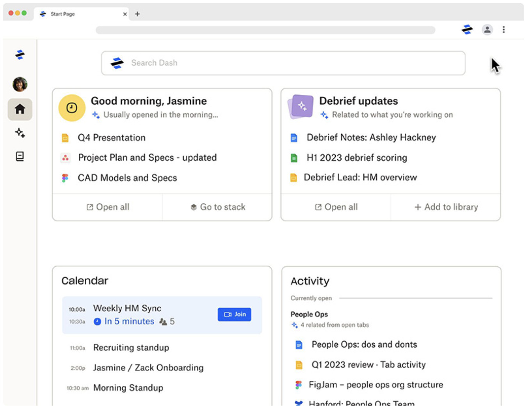Open the Morning Standup event

pos(128,388)
